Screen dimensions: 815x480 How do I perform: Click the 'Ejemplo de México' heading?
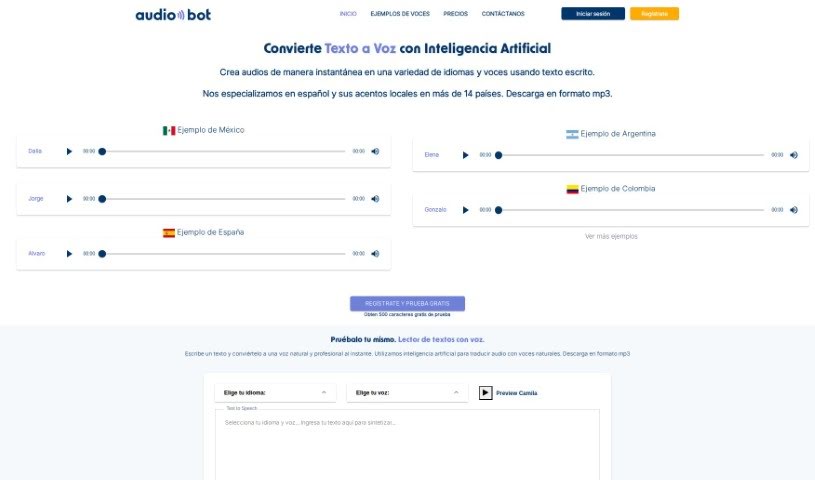click(211, 130)
